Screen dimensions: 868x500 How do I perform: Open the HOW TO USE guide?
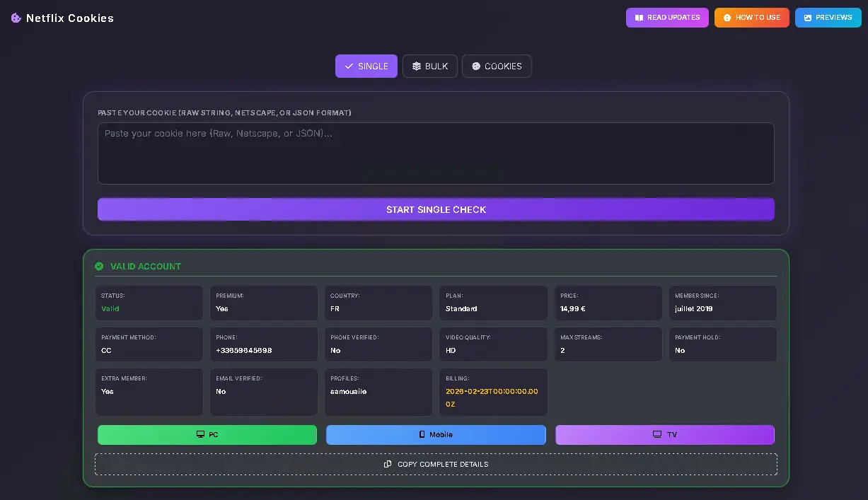click(751, 18)
